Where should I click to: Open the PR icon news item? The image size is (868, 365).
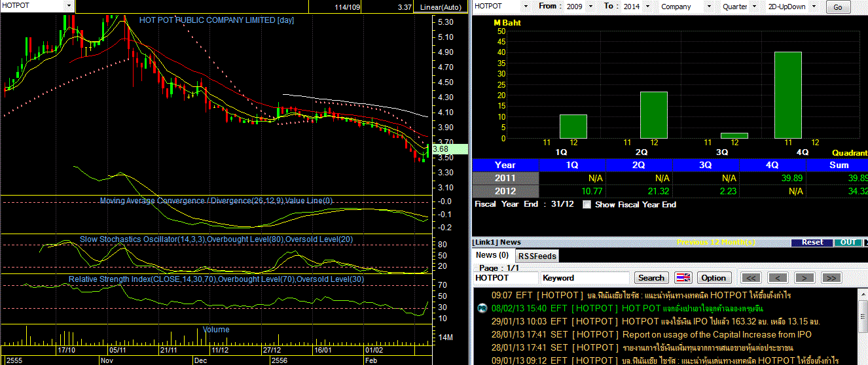coord(482,308)
